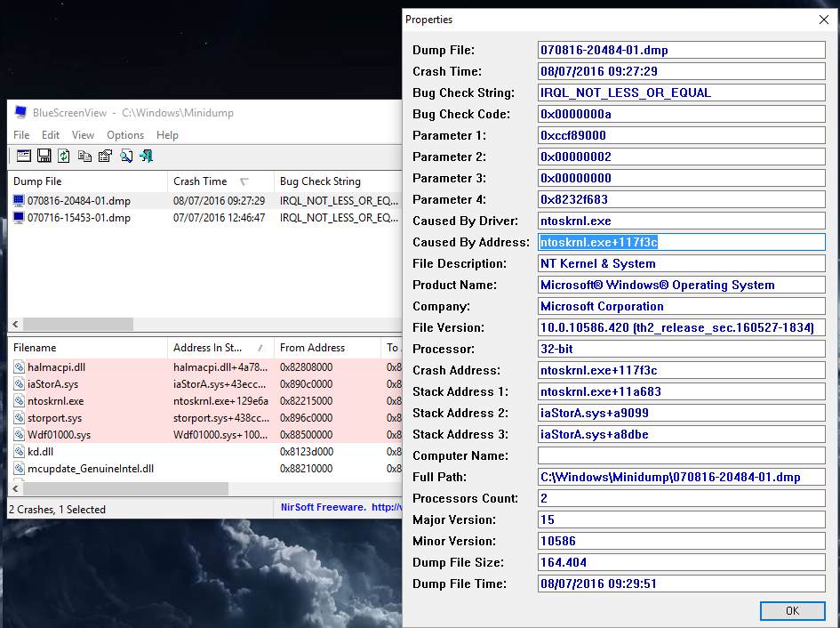Sort by the Address In Stack header
Viewport: 840px width, 628px height.
point(220,348)
